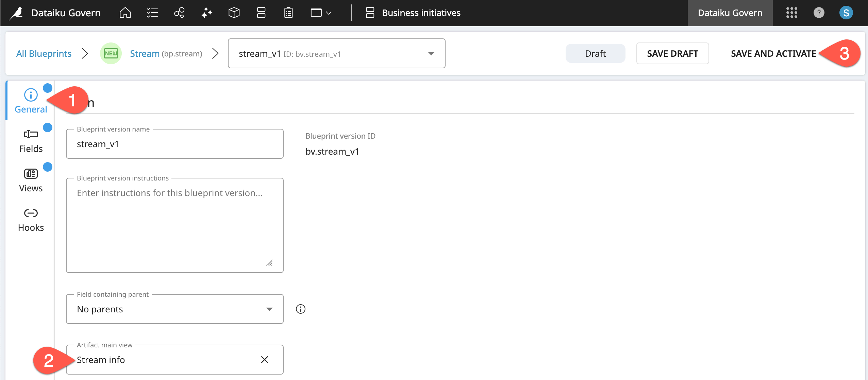Image resolution: width=868 pixels, height=380 pixels.
Task: Click the stacked rectangles icon in navbar
Action: [x=261, y=13]
